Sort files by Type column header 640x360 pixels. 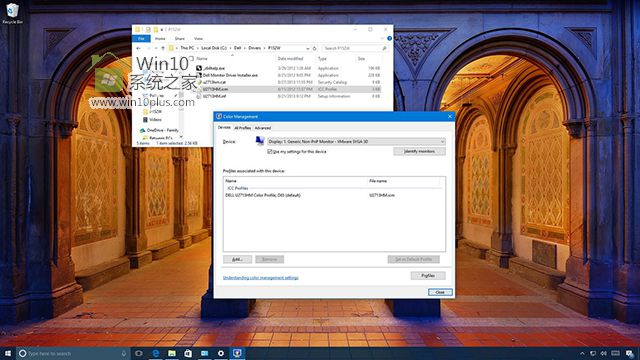point(322,59)
